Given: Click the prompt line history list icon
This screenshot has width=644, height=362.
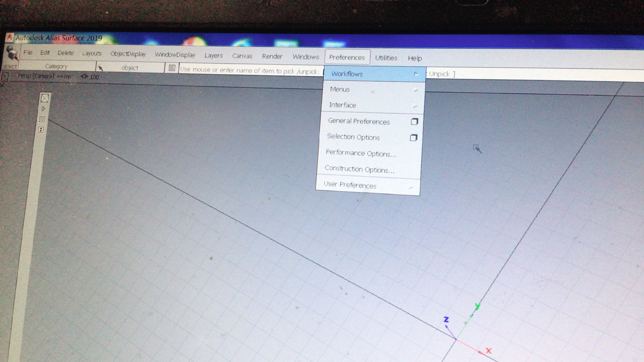Looking at the screenshot, I should (172, 68).
